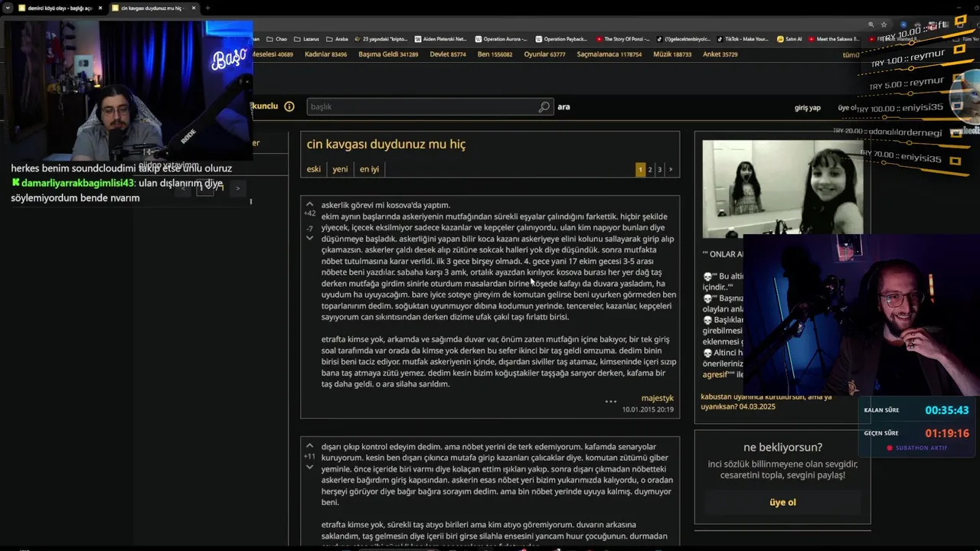Viewport: 980px width, 551px height.
Task: Click the zoom magnifier icon in address bar
Action: (x=871, y=24)
